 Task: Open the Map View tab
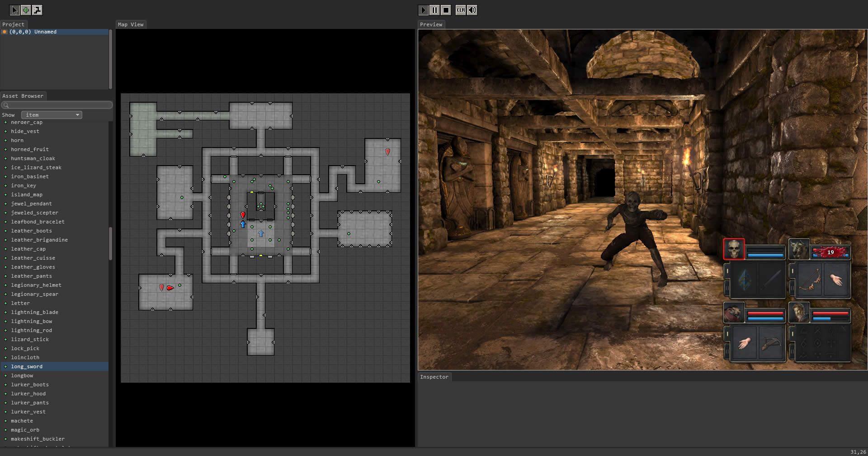(x=131, y=24)
